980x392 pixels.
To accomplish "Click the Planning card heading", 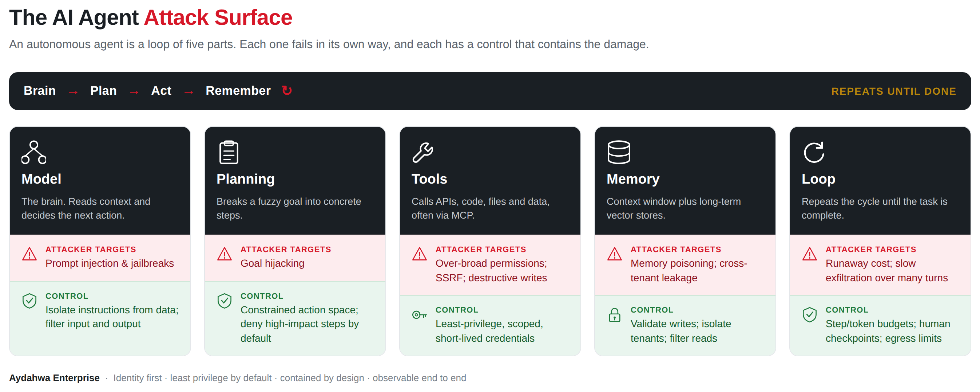I will (x=245, y=179).
